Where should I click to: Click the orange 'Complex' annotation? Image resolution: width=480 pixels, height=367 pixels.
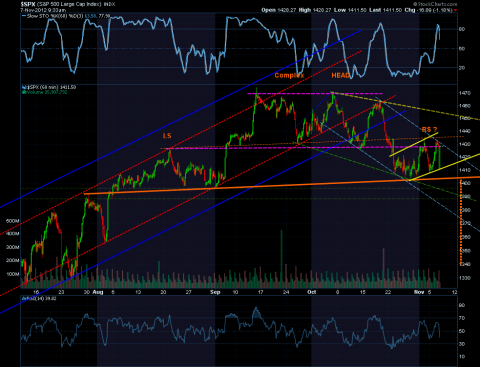(289, 75)
